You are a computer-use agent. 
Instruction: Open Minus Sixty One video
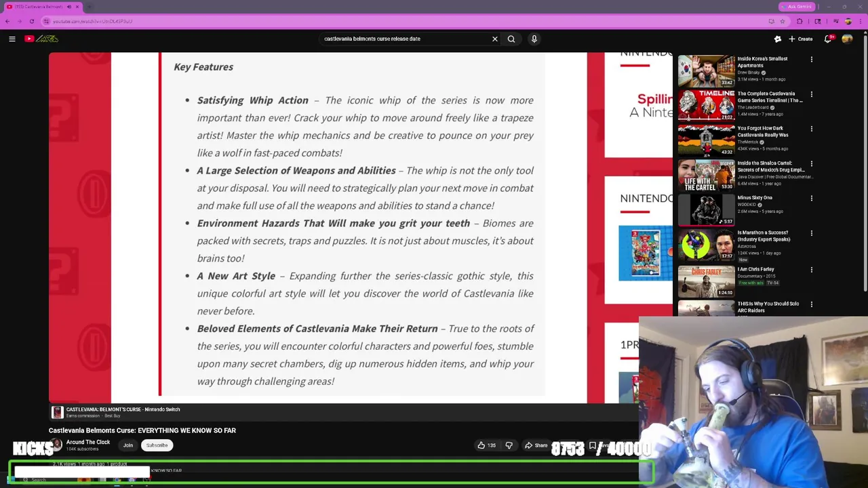(755, 198)
